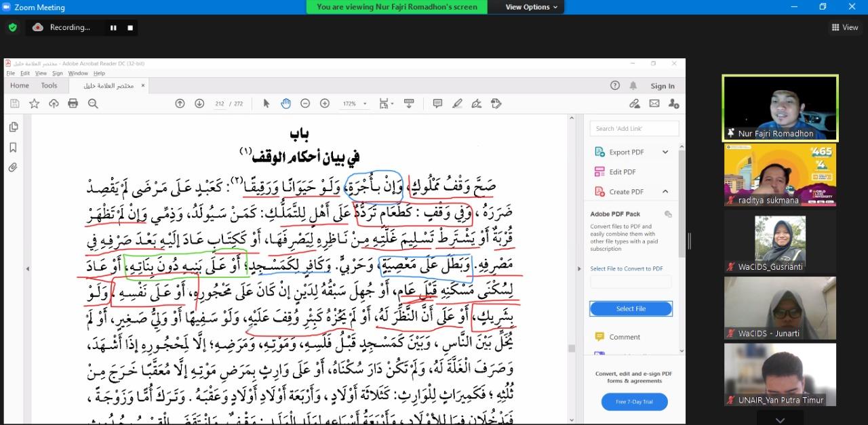Open Zoom View Options dropdown
868x425 pixels.
[x=532, y=7]
